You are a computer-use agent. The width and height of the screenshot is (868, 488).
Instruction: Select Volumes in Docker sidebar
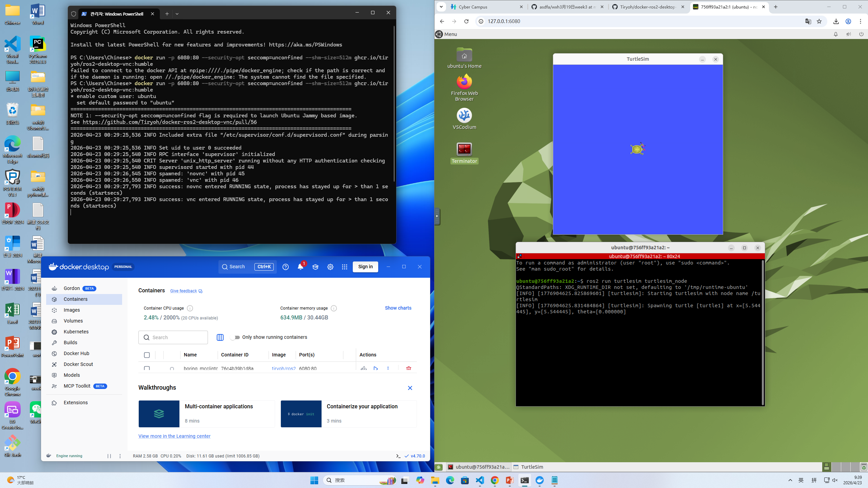[84, 321]
